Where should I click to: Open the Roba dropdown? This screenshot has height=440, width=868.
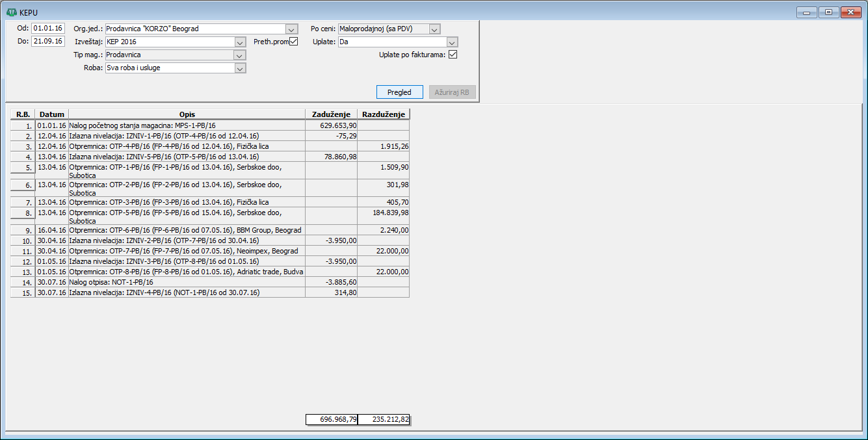[x=239, y=68]
